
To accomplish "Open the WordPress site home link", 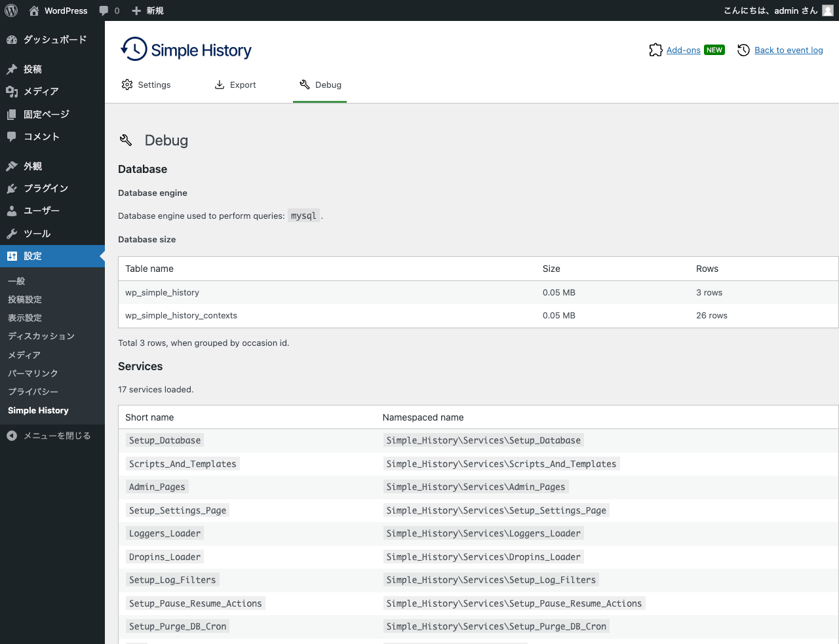I will click(58, 10).
